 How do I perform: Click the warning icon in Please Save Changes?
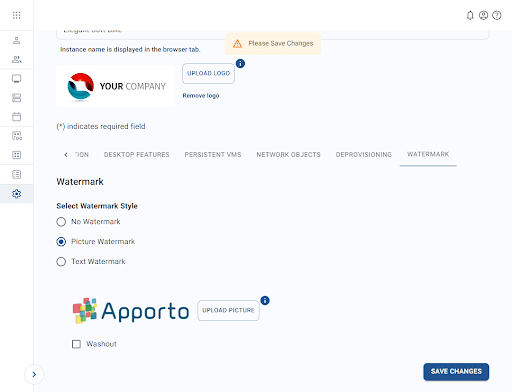tap(237, 44)
